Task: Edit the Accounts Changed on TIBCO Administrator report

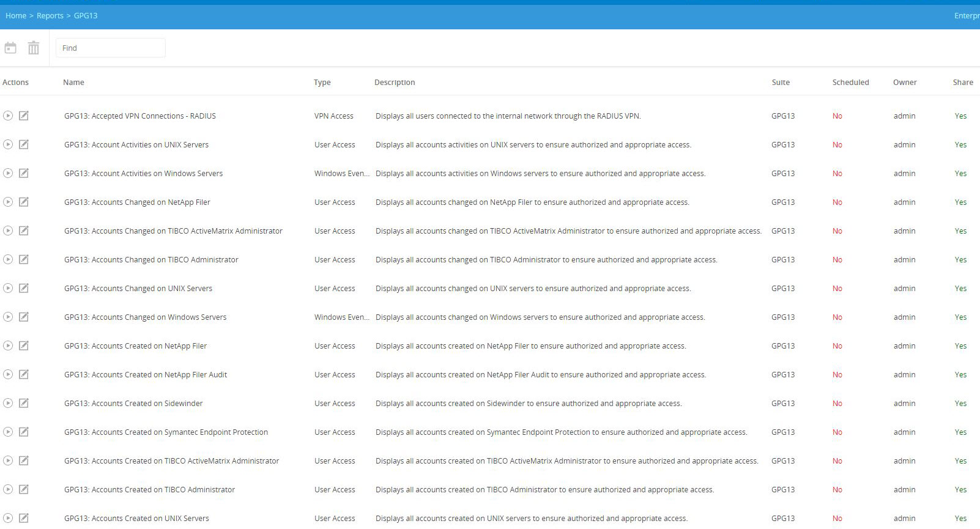Action: (x=24, y=259)
